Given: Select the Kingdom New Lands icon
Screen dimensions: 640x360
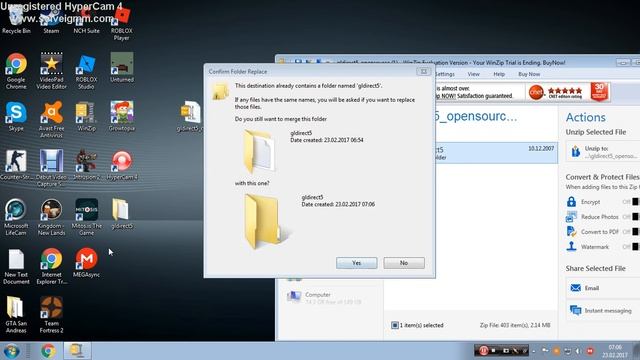Looking at the screenshot, I should pos(51,217).
